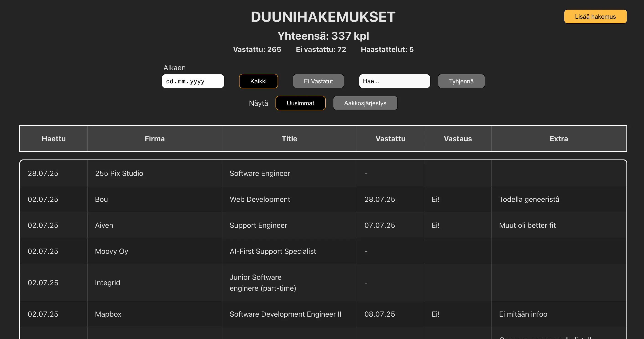Click the Support Engineer title cell
Screen dimensions: 644x339
coord(289,225)
